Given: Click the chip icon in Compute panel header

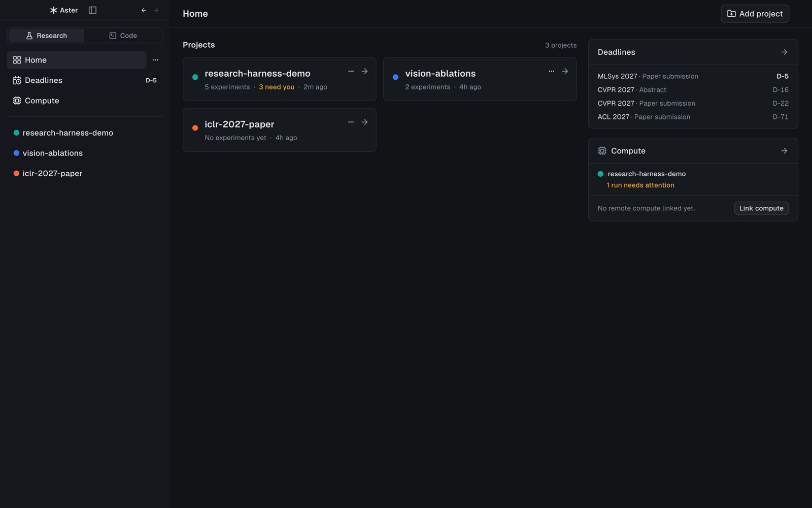Looking at the screenshot, I should (602, 151).
